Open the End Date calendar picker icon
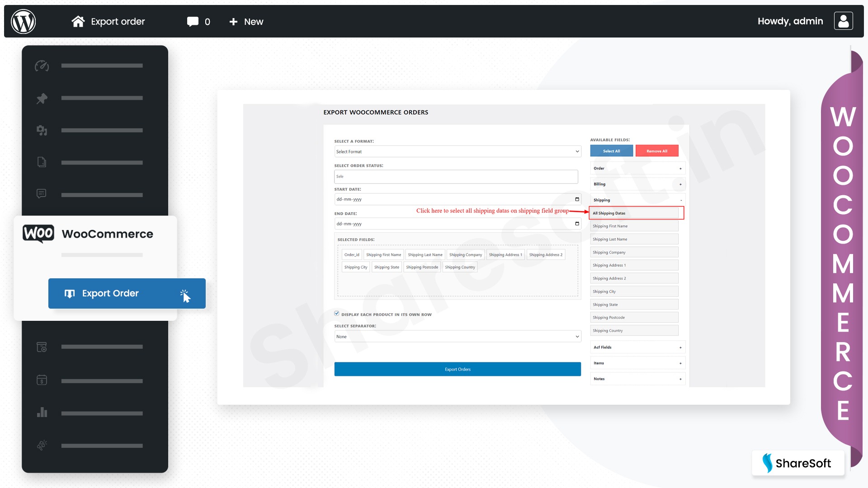Screen dimensions: 868x488 pyautogui.click(x=577, y=224)
